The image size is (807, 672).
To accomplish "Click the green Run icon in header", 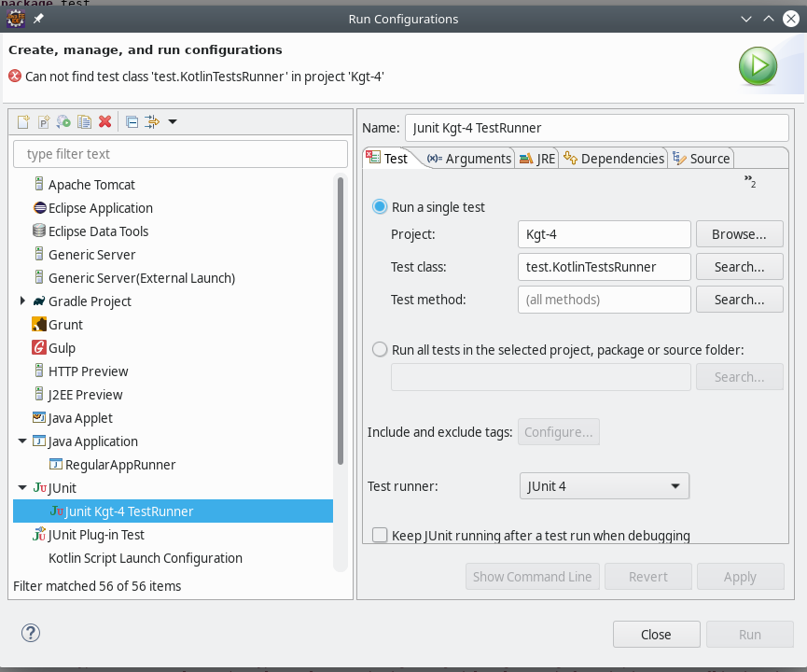I will tap(758, 66).
